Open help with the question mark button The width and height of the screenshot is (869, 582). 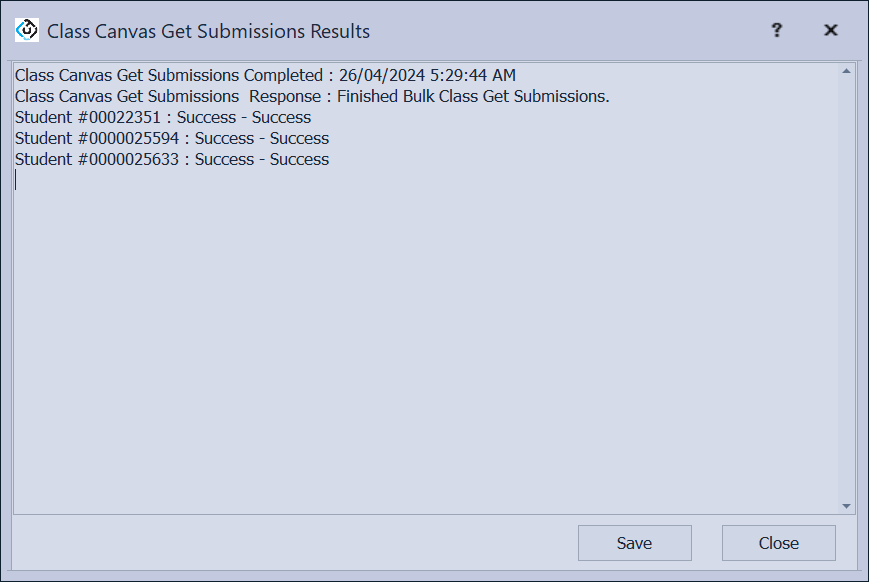(776, 30)
